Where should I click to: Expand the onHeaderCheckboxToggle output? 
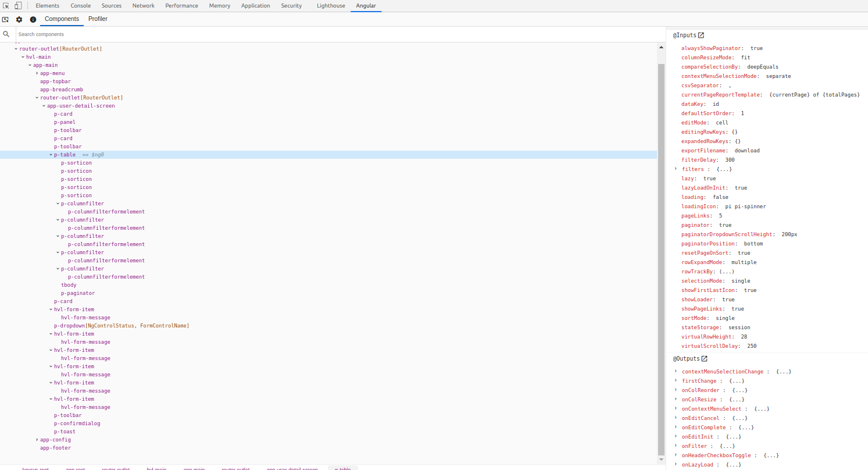[676, 455]
